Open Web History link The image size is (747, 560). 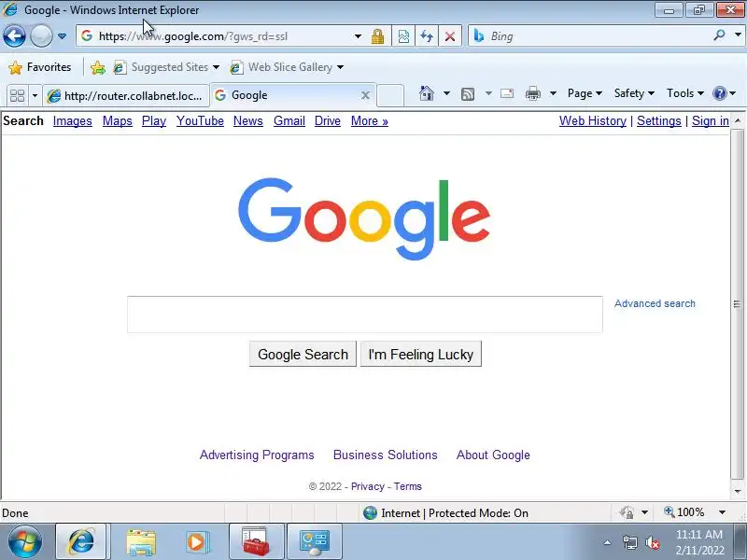pyautogui.click(x=593, y=121)
